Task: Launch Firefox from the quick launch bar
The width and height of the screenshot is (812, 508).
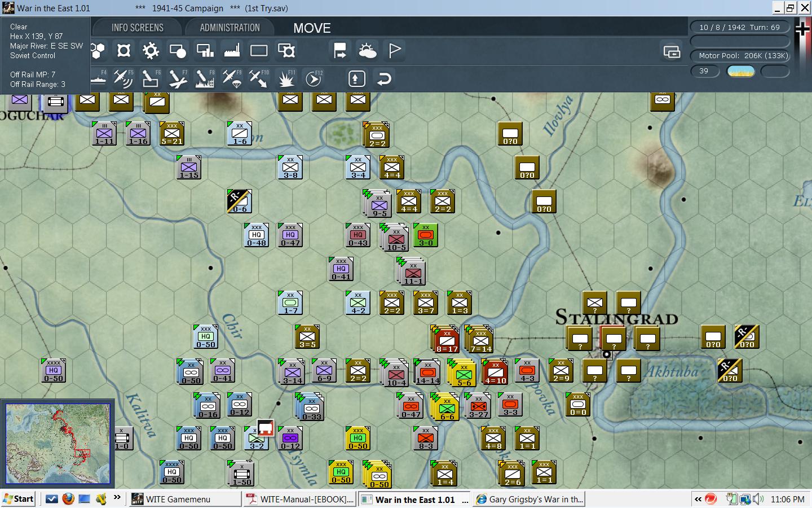Action: coord(68,499)
